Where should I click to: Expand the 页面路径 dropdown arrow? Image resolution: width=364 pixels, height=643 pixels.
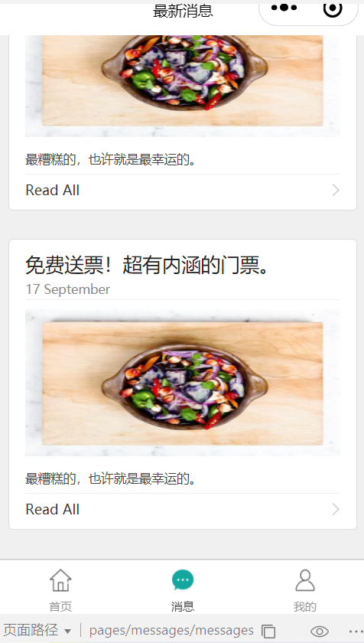click(68, 631)
